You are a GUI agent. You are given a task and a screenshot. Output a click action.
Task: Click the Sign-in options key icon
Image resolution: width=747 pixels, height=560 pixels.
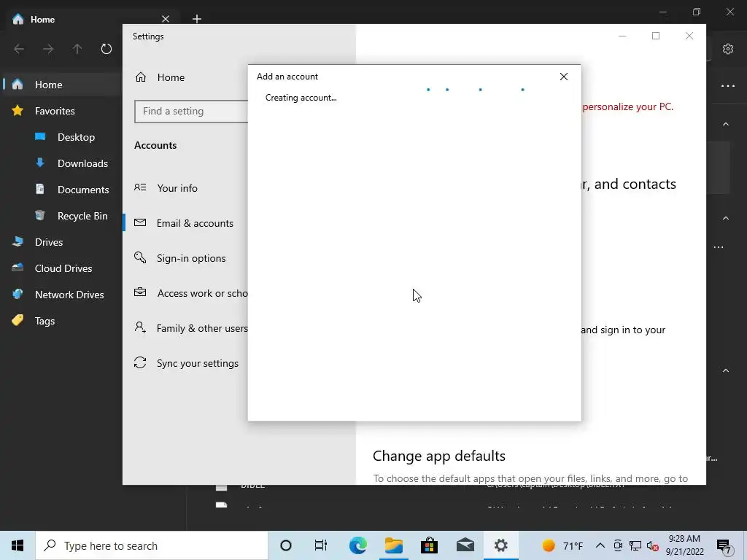click(140, 257)
